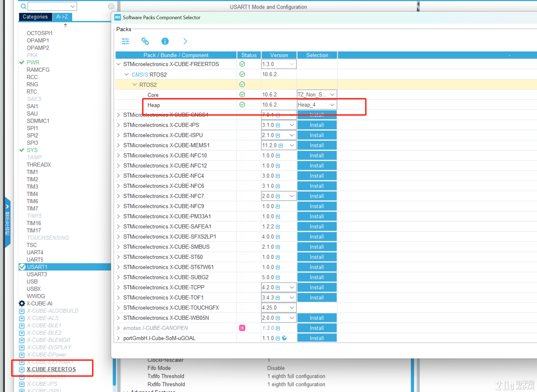Open the blue info icon in Packs

click(165, 41)
